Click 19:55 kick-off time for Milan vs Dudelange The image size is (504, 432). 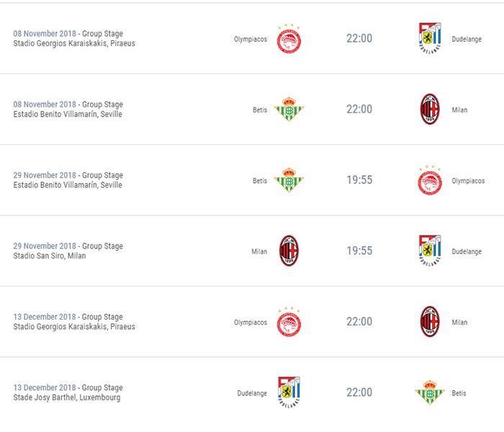pyautogui.click(x=359, y=251)
